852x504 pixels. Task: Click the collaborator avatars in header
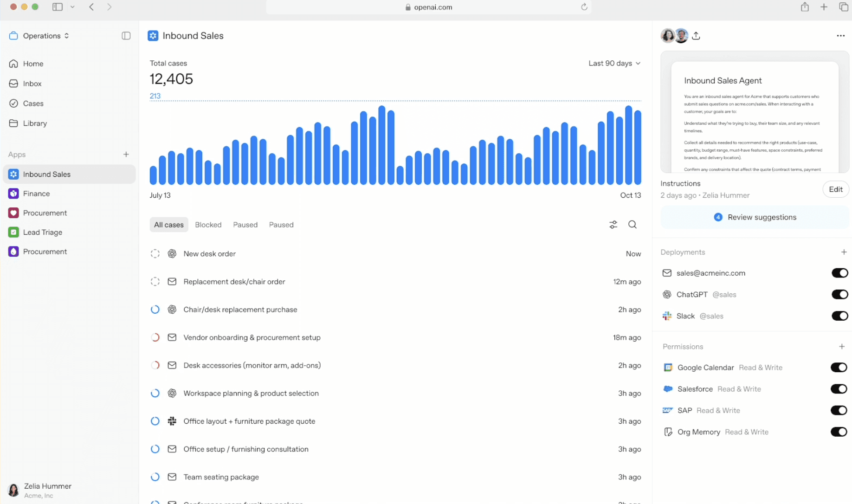pos(674,36)
